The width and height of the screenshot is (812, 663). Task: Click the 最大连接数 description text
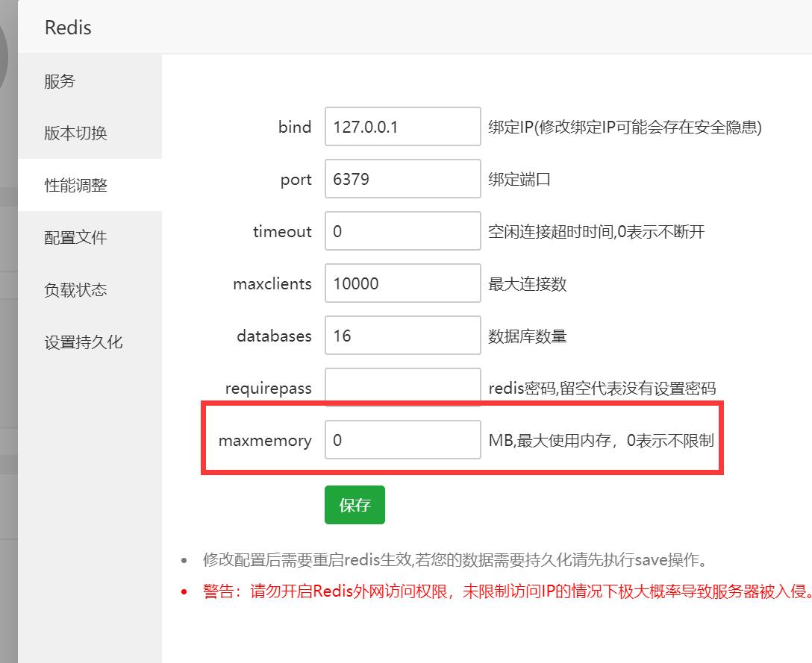coord(527,283)
